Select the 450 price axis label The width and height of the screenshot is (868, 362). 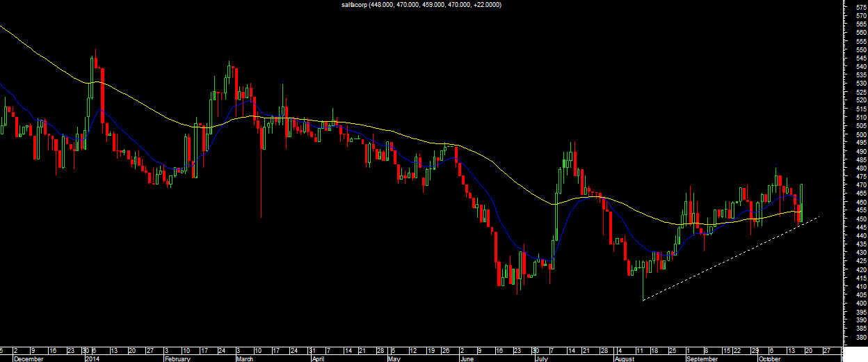coord(862,219)
